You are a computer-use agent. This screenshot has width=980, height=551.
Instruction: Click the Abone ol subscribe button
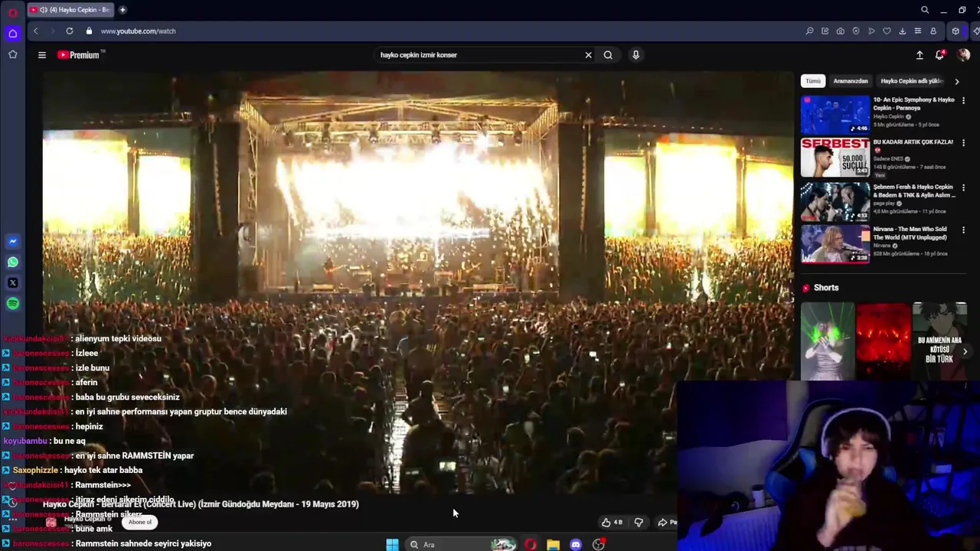140,522
